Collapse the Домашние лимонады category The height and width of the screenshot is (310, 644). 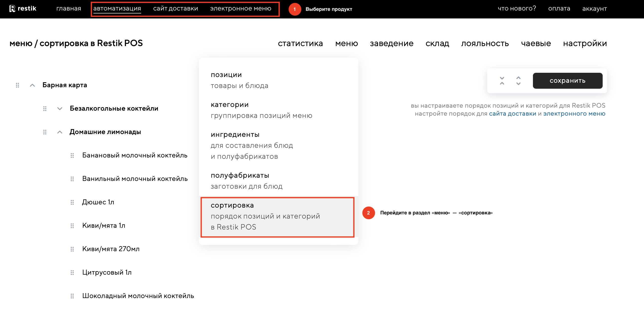[x=60, y=132]
